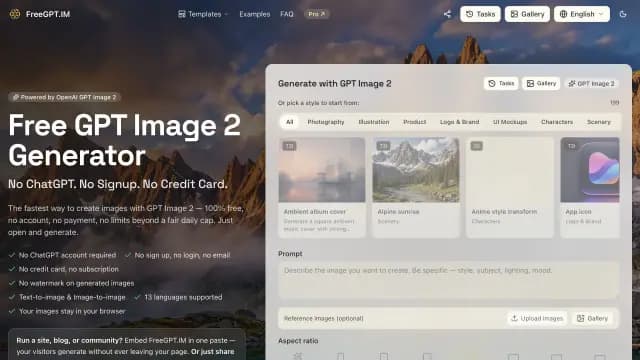
Task: Click 'No watermark on generated images' text
Action: [x=76, y=283]
